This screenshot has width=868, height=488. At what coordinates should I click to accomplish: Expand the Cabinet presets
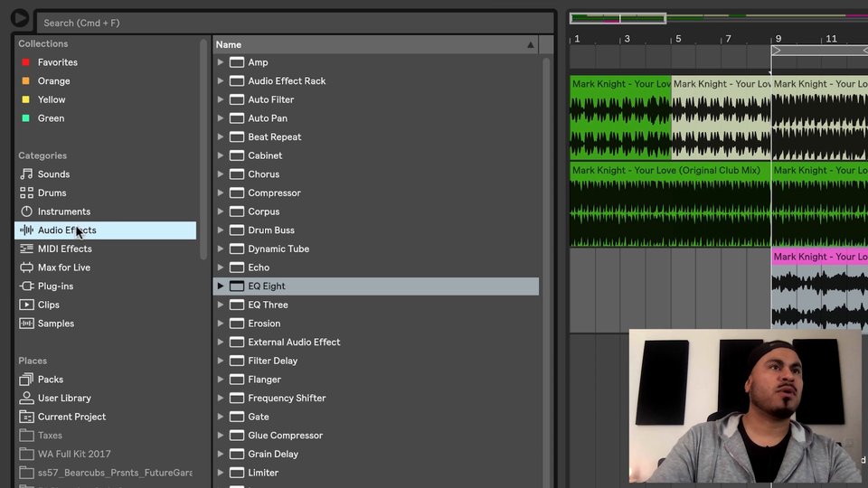click(x=221, y=155)
